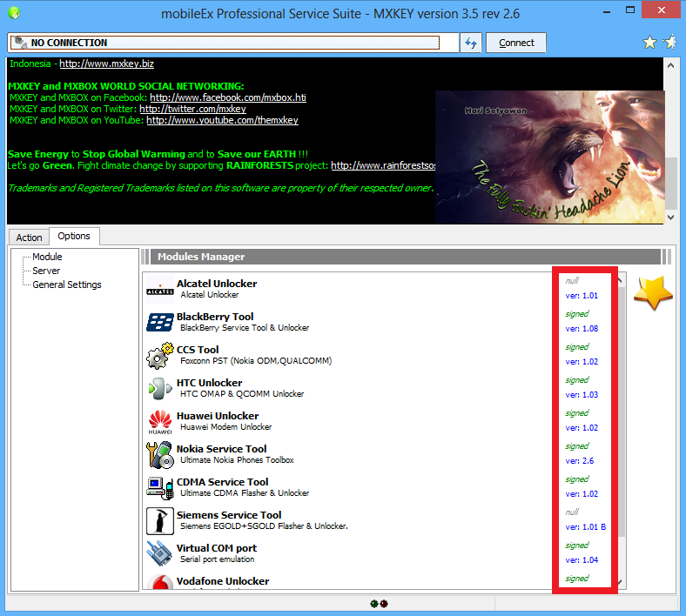
Task: Open the Nokia Service Tool icon
Action: (159, 455)
